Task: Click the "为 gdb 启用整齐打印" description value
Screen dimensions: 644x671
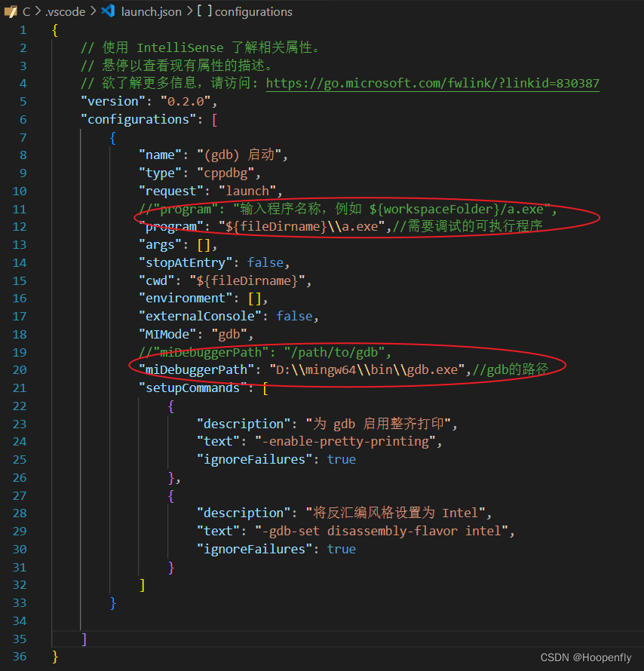Action: (379, 424)
